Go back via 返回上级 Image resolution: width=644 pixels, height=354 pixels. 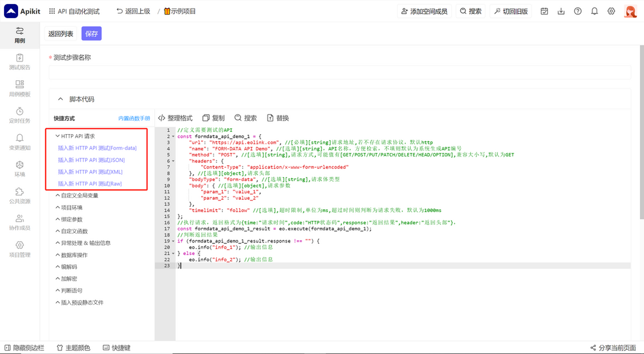click(x=134, y=12)
